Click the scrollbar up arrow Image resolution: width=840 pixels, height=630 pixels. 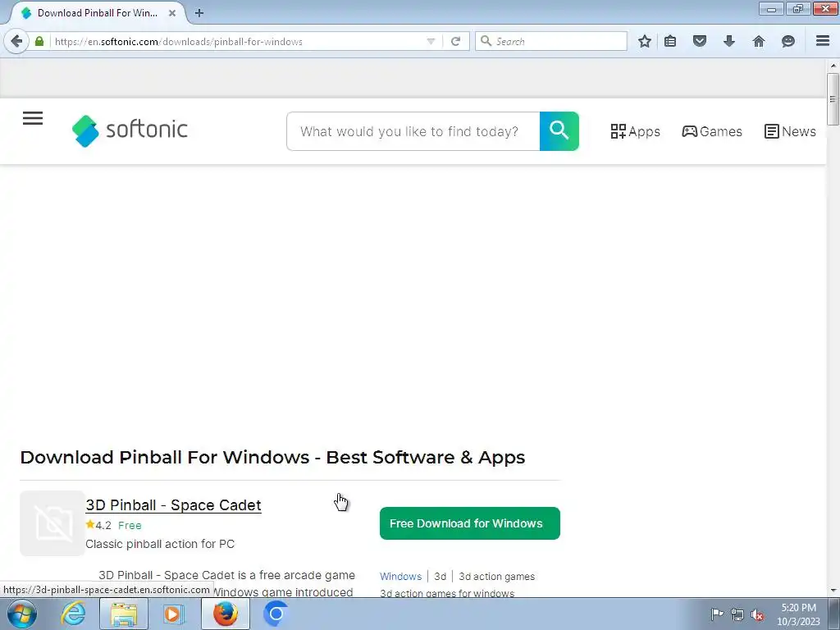tap(833, 66)
